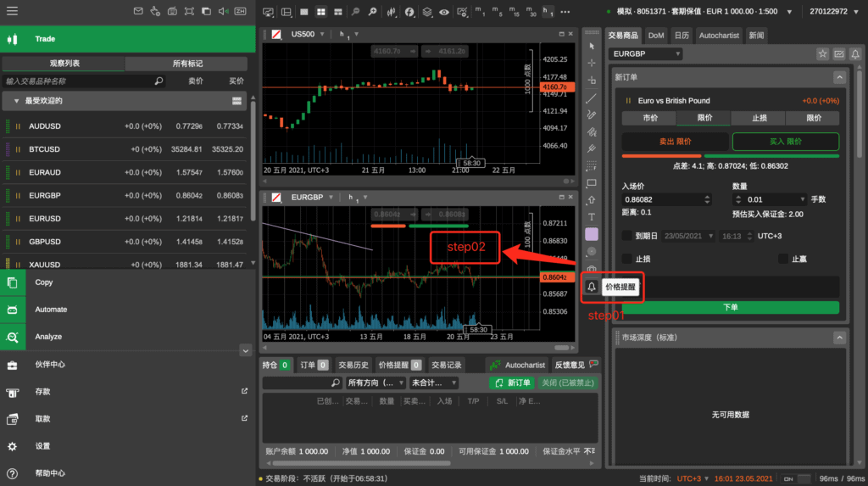
Task: Click the watchlist symbol search field
Action: (x=83, y=81)
